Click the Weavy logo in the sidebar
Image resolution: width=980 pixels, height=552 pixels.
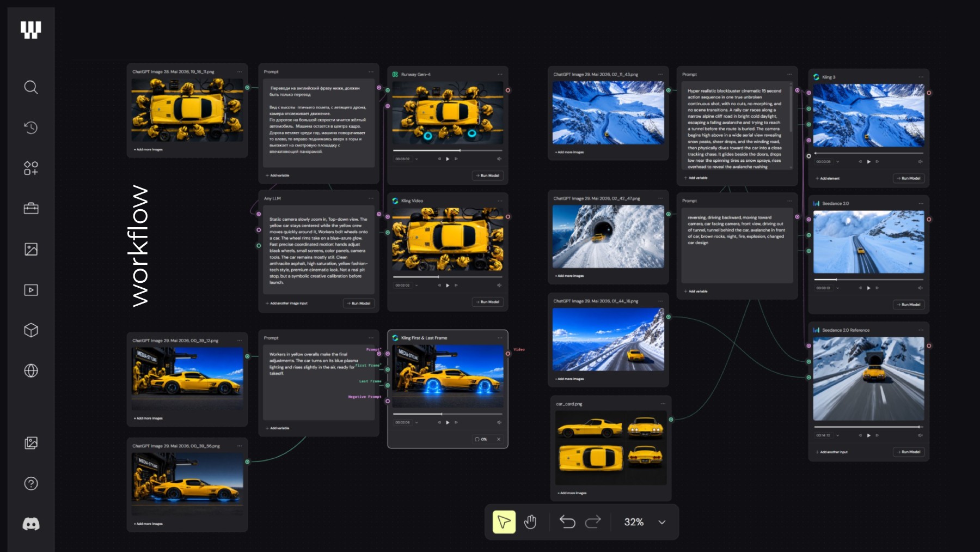point(31,29)
